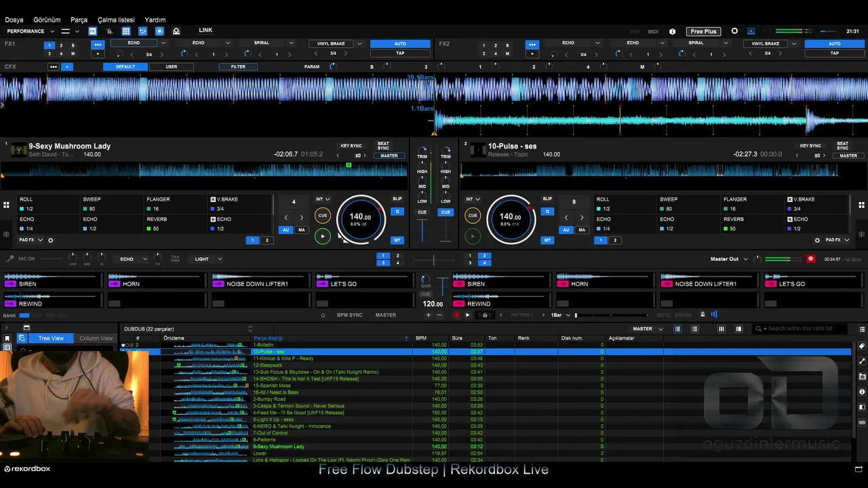This screenshot has width=868, height=488.
Task: Toggle the recording panel icon
Action: (159, 31)
